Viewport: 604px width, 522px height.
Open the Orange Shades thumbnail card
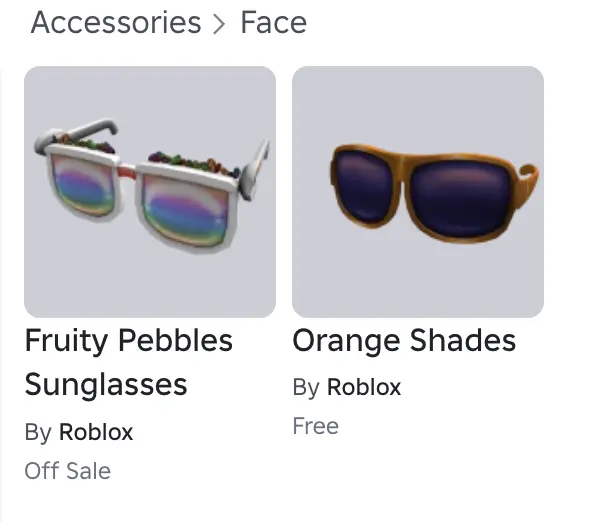418,191
